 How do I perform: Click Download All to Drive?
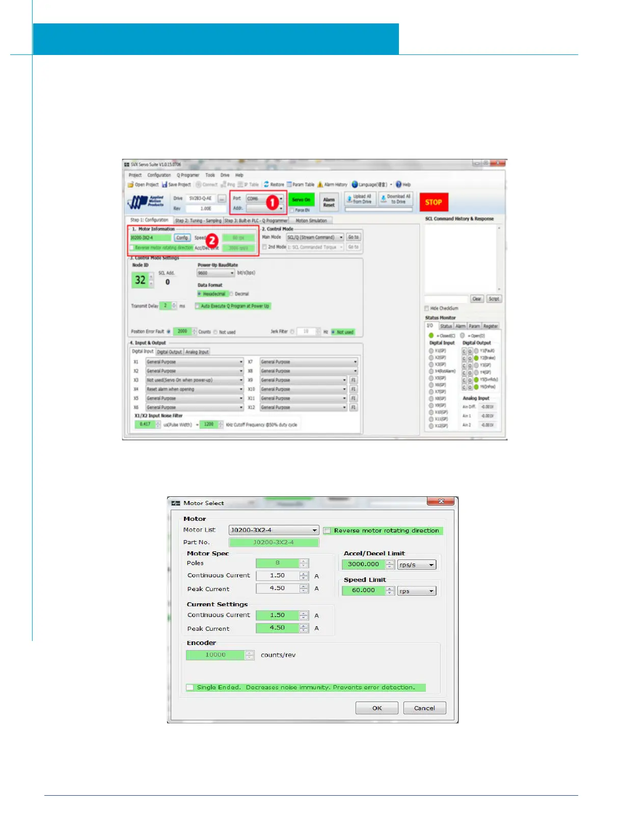click(x=395, y=199)
